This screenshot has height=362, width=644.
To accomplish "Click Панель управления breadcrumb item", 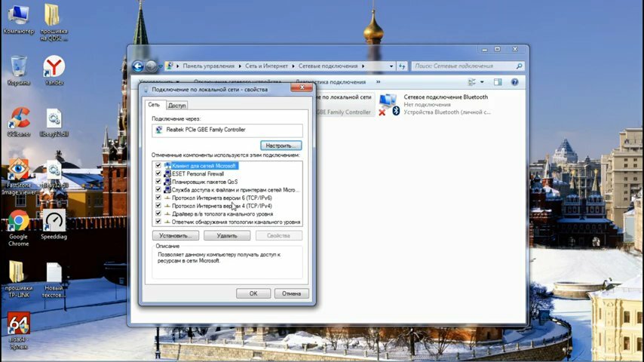I will point(209,66).
